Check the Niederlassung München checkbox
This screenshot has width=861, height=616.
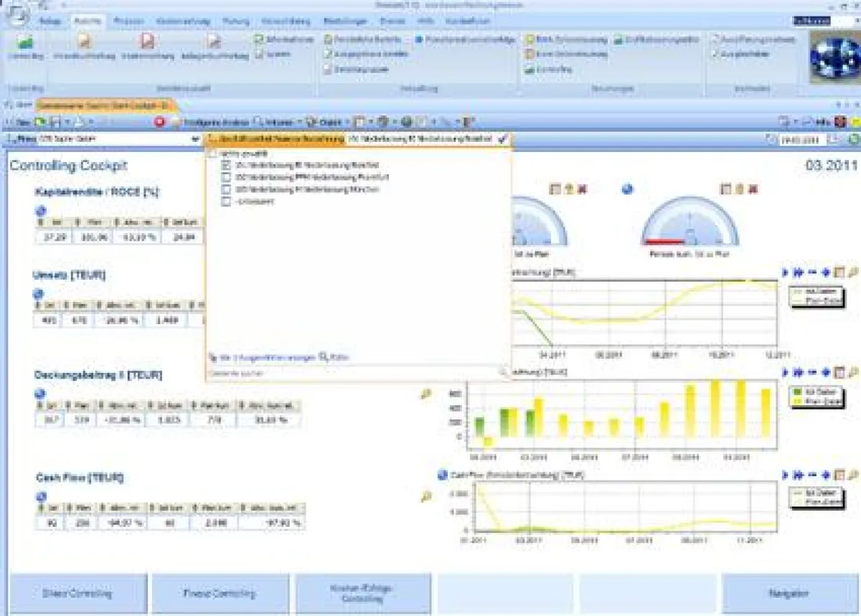[227, 190]
